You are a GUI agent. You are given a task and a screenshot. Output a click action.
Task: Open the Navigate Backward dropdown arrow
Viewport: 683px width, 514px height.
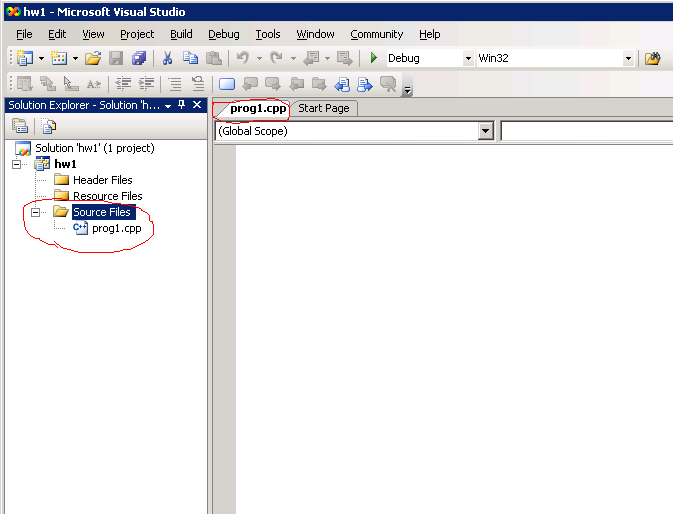click(x=327, y=58)
